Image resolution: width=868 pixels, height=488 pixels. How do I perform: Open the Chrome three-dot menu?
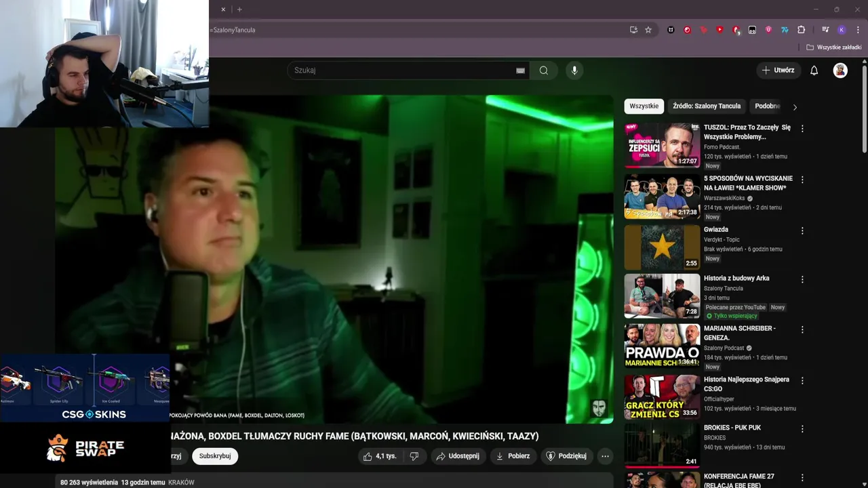click(x=858, y=30)
